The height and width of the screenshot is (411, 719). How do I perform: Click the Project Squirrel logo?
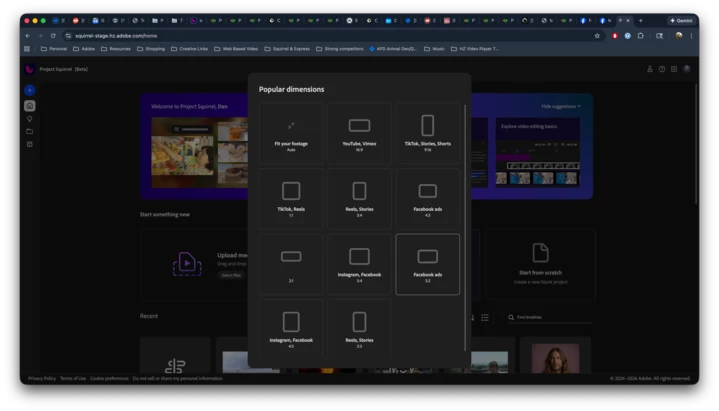tap(30, 69)
